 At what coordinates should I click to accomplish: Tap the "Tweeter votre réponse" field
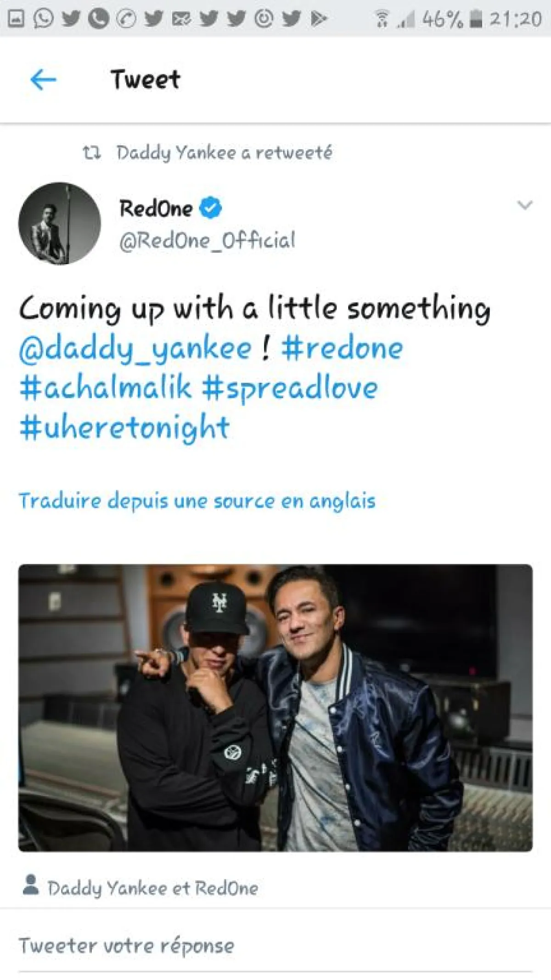[x=127, y=946]
